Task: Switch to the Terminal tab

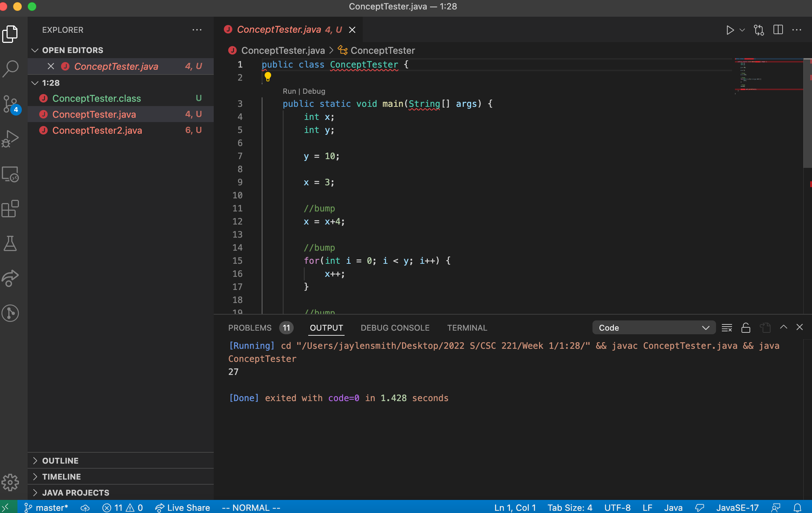Action: tap(467, 328)
